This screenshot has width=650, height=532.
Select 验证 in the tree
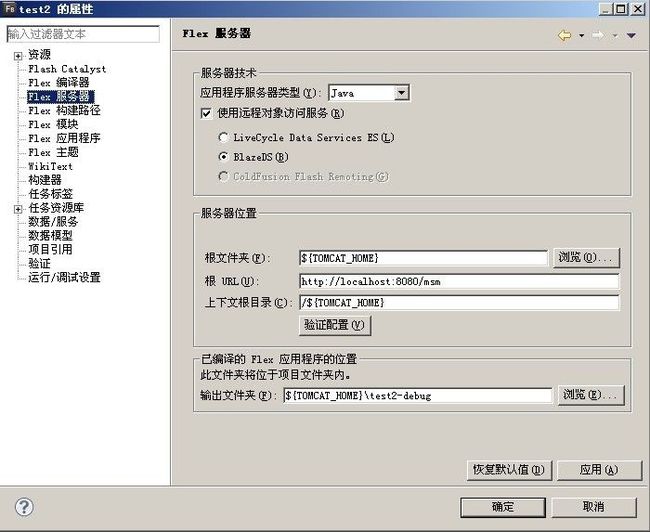(39, 263)
